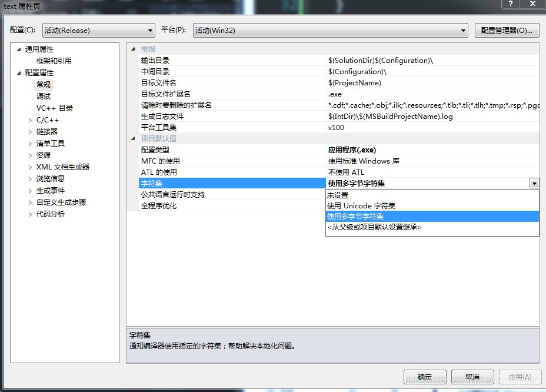Select the 公共语言运行时支持 property
Screen dimensions: 546x392
[x=232, y=194]
